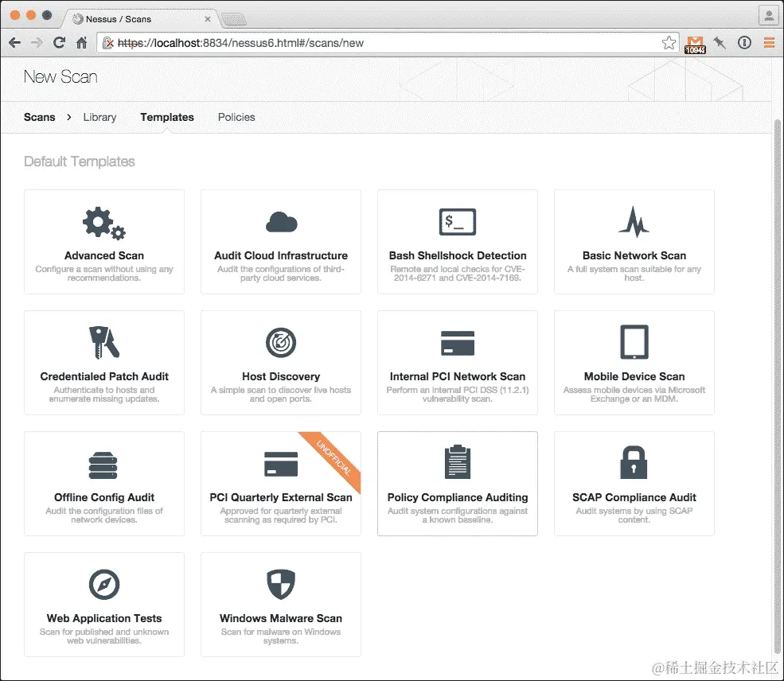Click 'Scan for malware on Windows' description
Screen dimensions: 784x681
[x=281, y=632]
